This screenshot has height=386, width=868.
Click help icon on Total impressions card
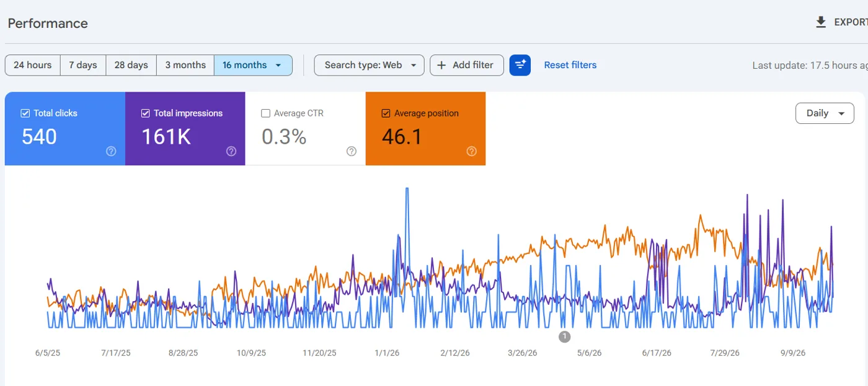point(231,151)
